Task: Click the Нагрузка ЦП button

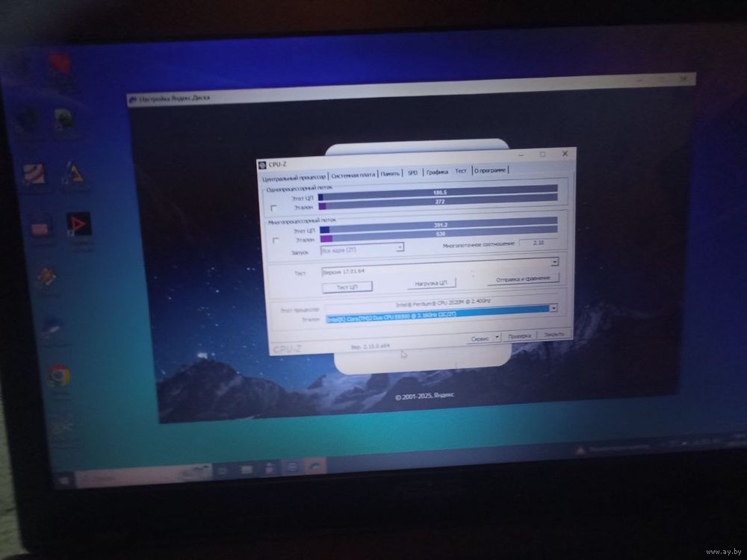Action: click(x=431, y=283)
